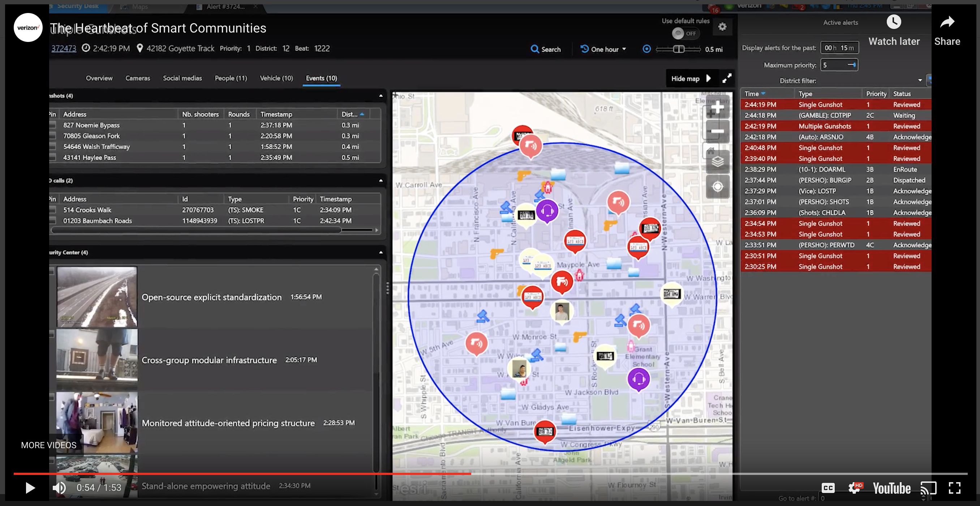Open Maximum priority stepper field
980x506 pixels.
(x=839, y=65)
